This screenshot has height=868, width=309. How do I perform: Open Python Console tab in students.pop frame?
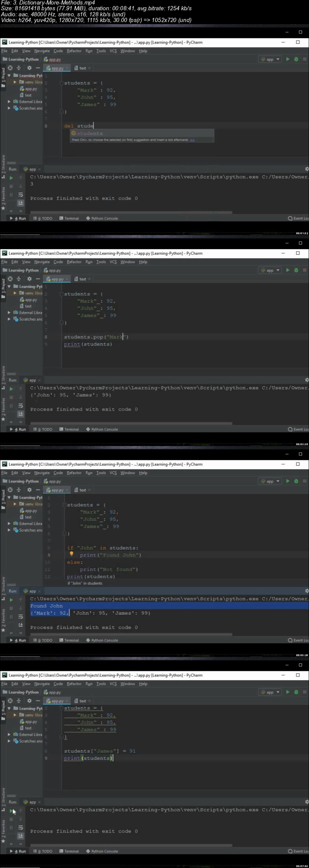point(102,429)
